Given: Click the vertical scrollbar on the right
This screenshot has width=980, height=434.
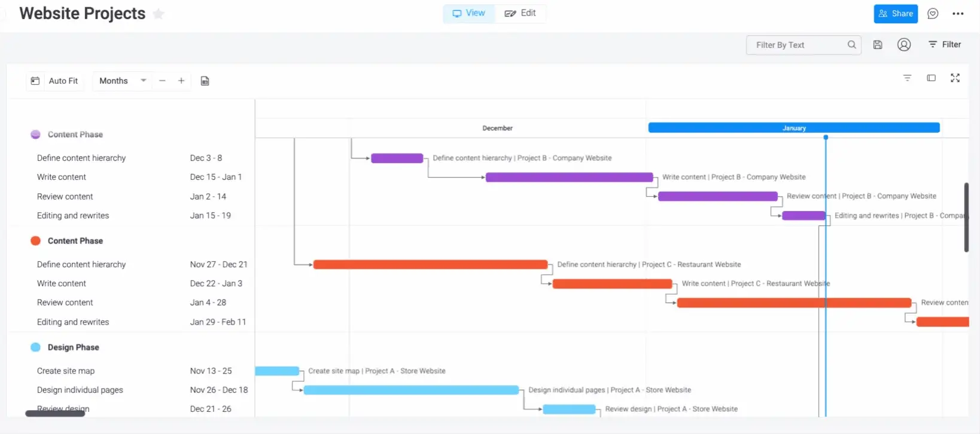Looking at the screenshot, I should click(x=966, y=218).
